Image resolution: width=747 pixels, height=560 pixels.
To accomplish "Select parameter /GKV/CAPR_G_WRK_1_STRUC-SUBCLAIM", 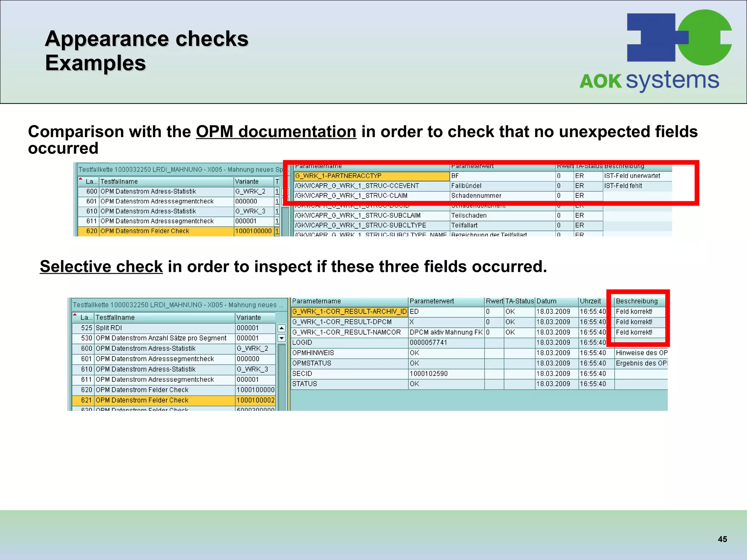I will pyautogui.click(x=372, y=216).
